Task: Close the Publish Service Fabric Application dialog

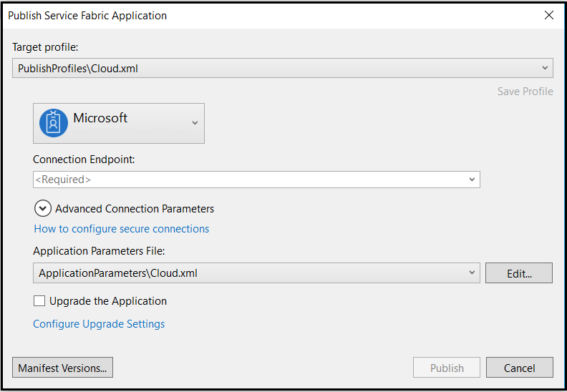Action: (x=549, y=15)
